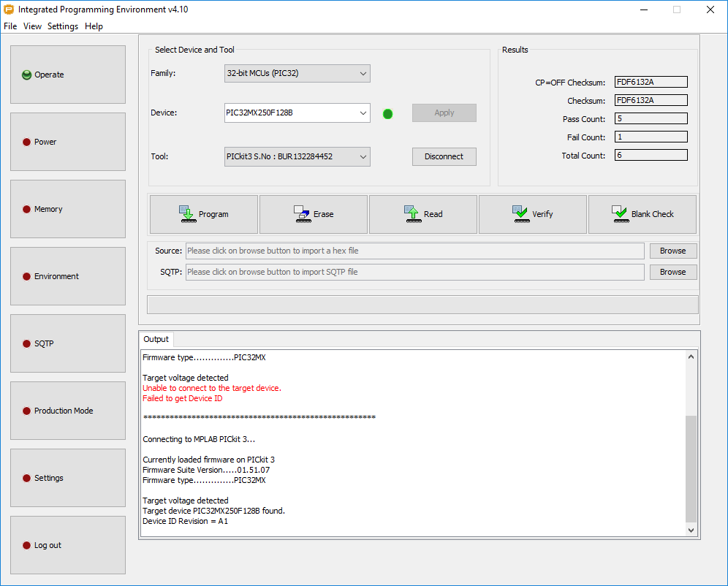The height and width of the screenshot is (586, 728).
Task: Click 'Connecting to MPLAB PICkit 3...' line
Action: pyautogui.click(x=199, y=439)
